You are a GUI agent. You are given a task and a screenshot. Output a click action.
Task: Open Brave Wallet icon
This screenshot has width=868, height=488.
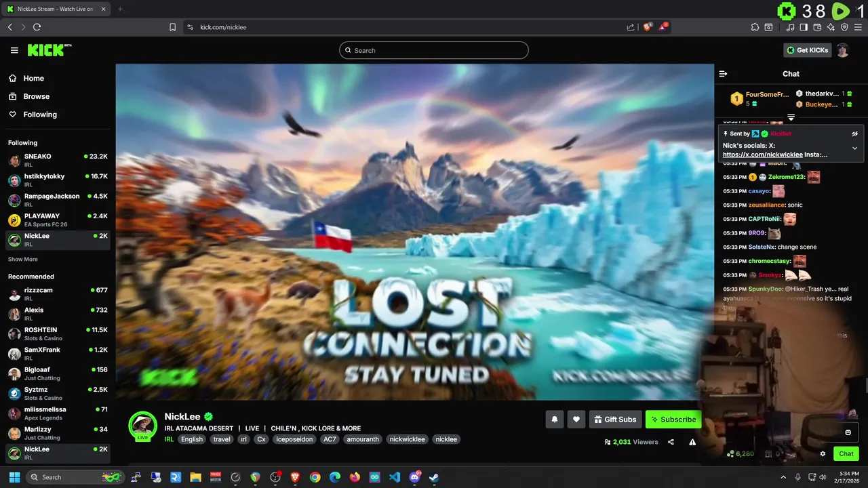[817, 27]
